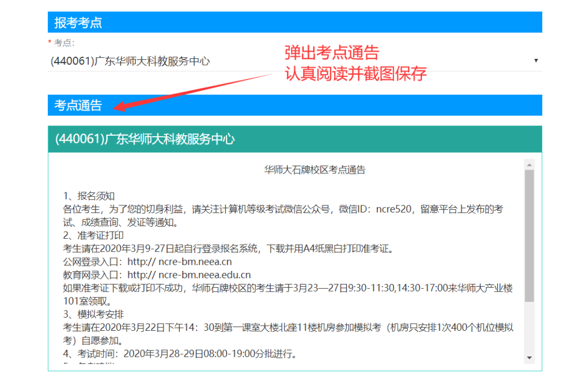Click the red arrowhead pointing at 考点通告
This screenshot has width=588, height=376.
[x=120, y=106]
